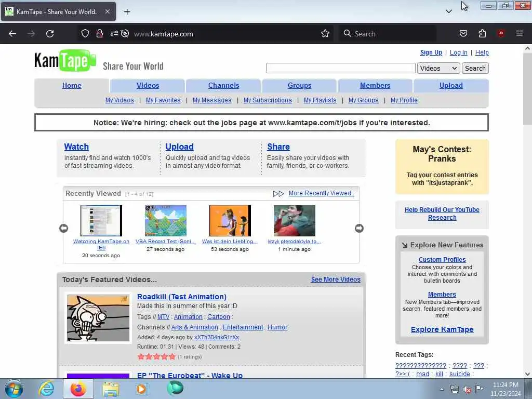Open the Extensions puzzle icon
The height and width of the screenshot is (399, 532).
(x=482, y=33)
